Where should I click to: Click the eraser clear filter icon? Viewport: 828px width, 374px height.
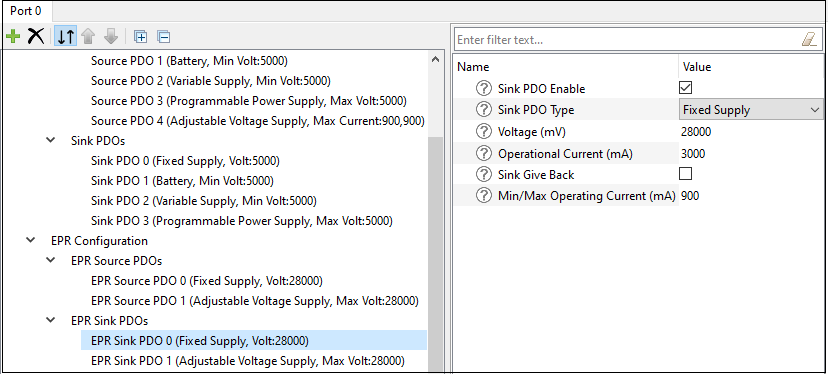(x=809, y=40)
